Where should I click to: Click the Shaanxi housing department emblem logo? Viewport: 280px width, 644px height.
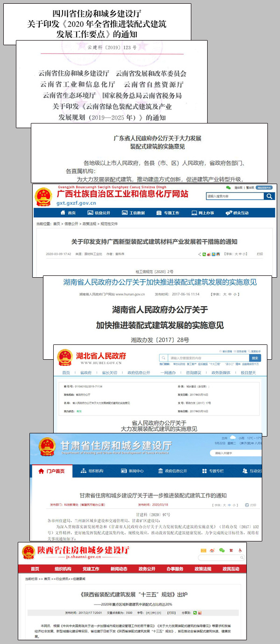pos(28,552)
